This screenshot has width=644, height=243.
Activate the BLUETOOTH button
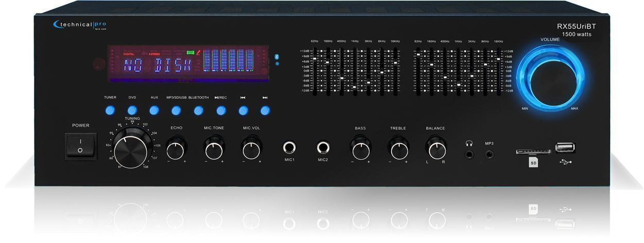[198, 110]
